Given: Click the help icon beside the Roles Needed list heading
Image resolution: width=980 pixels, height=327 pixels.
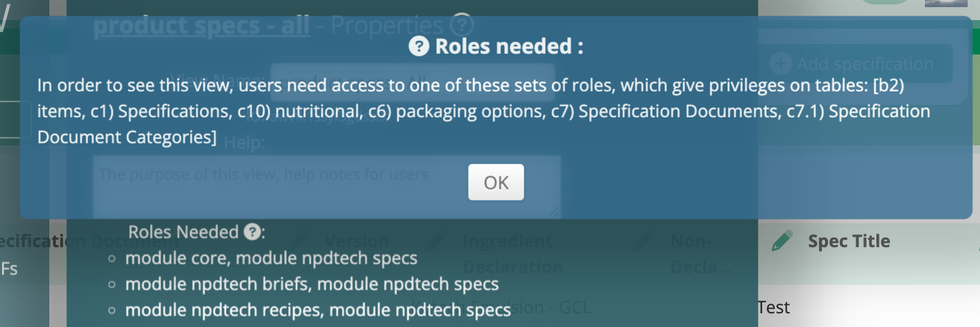Looking at the screenshot, I should pyautogui.click(x=252, y=232).
